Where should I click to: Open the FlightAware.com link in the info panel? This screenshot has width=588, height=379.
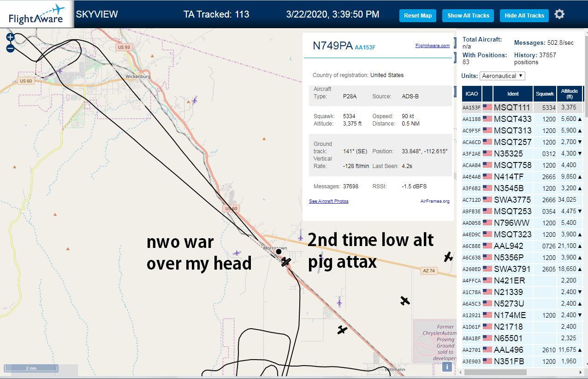[x=432, y=46]
